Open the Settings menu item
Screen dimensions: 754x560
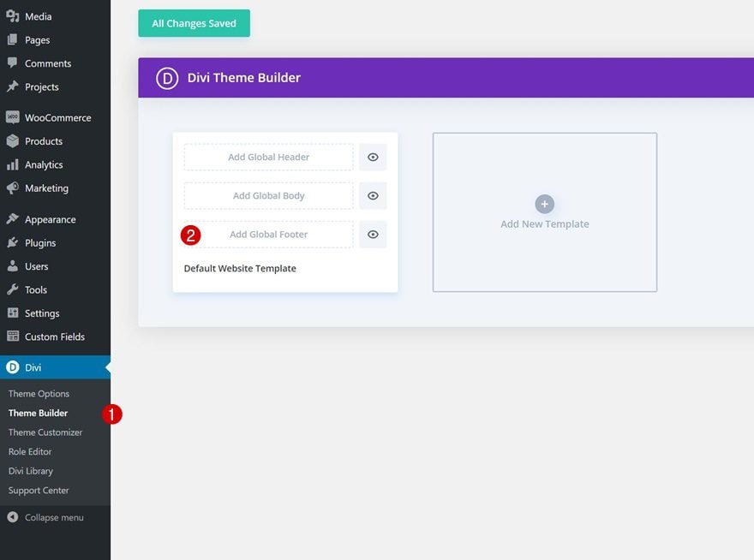[56, 313]
